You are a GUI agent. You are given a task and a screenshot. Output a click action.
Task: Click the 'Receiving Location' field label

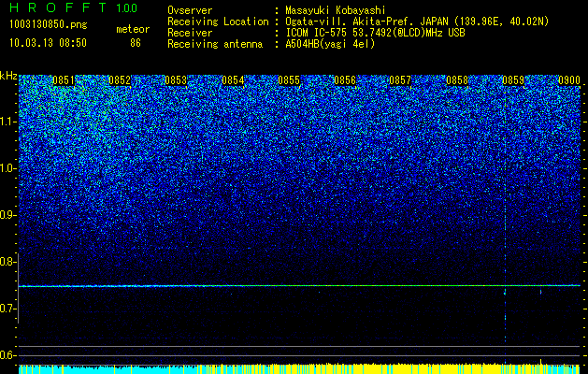pyautogui.click(x=218, y=22)
